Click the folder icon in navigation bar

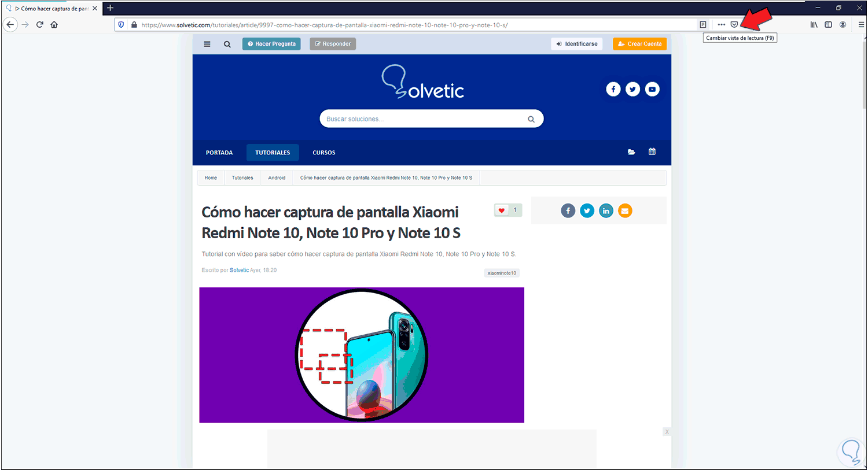point(631,152)
